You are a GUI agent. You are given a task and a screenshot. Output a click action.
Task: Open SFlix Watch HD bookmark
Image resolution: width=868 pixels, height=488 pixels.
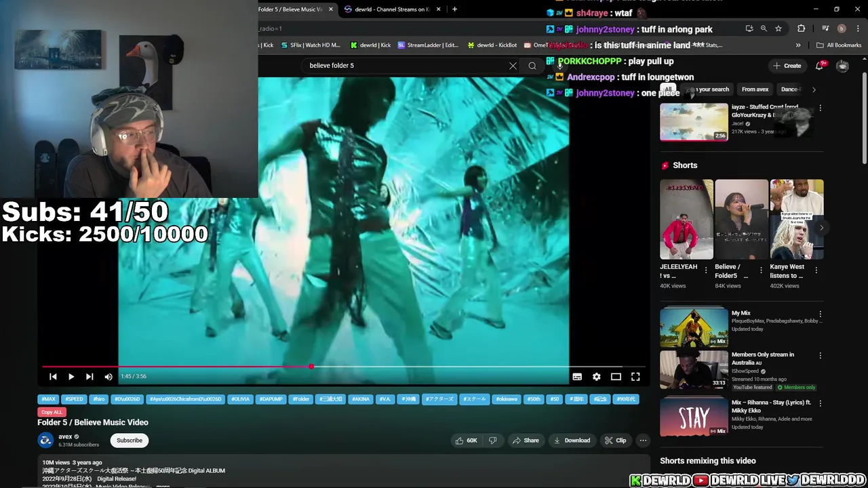point(309,45)
